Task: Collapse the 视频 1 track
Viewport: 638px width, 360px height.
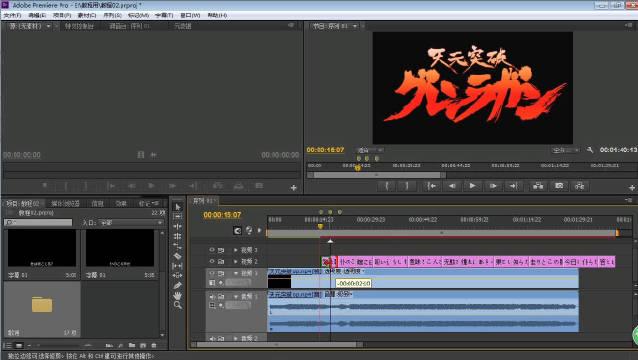Action: pos(236,273)
